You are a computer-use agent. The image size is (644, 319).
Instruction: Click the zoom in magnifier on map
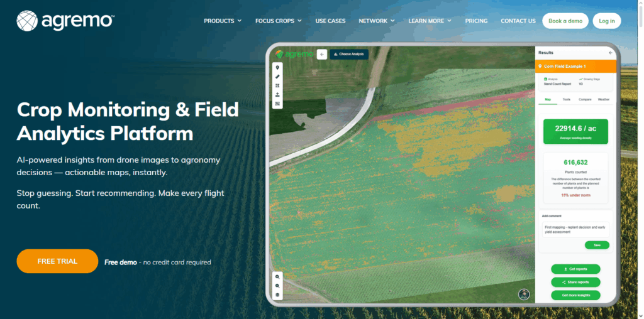click(x=278, y=276)
